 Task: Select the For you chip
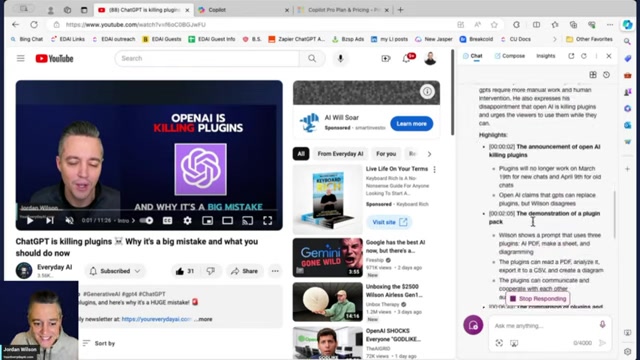386,154
